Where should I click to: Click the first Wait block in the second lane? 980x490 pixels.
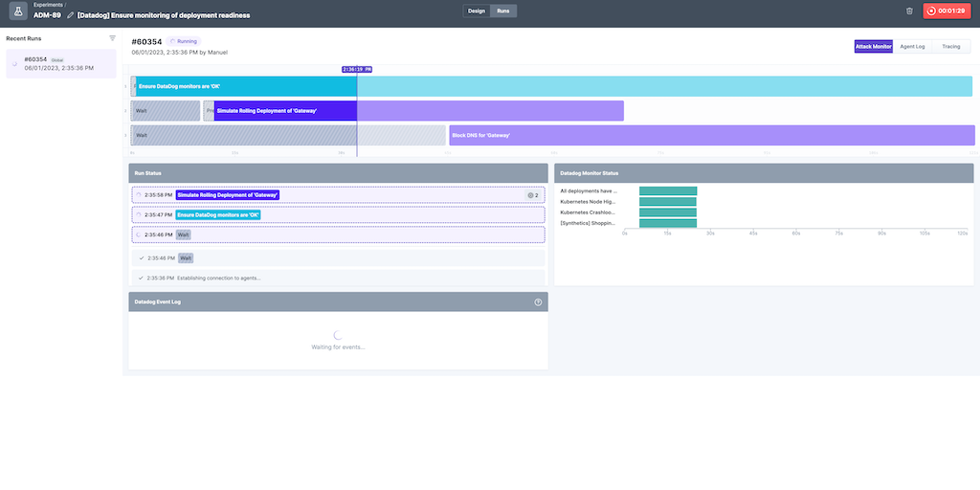pyautogui.click(x=165, y=111)
